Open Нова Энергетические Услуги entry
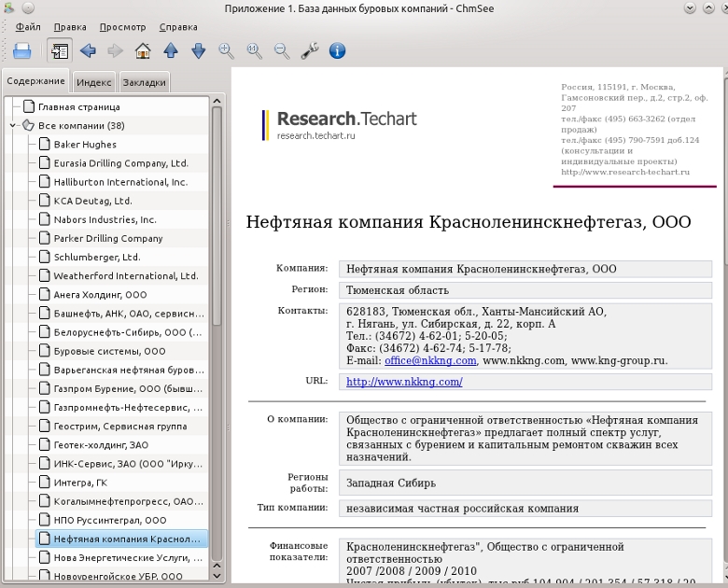The width and height of the screenshot is (728, 588). point(128,558)
